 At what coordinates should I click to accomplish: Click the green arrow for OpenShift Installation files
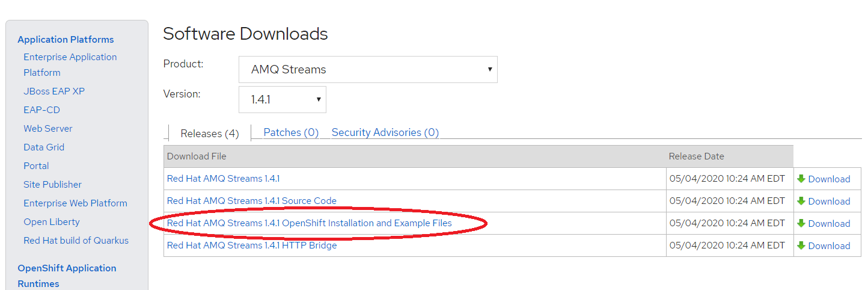801,223
